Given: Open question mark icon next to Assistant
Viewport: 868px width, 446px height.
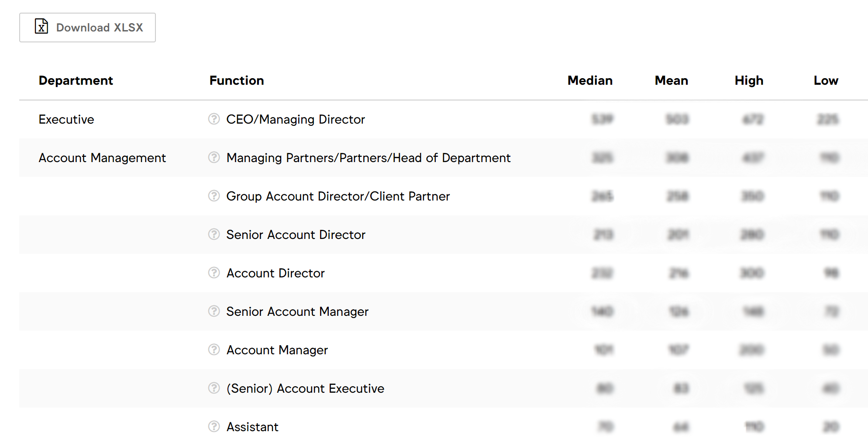Looking at the screenshot, I should point(214,426).
